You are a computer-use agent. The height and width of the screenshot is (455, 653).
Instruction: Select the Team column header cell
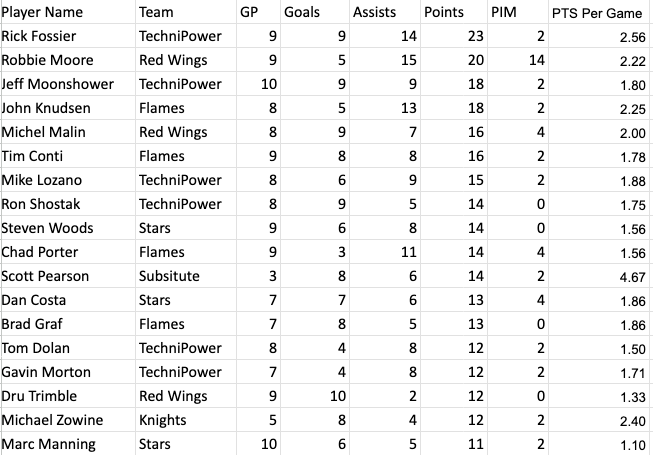pyautogui.click(x=186, y=12)
